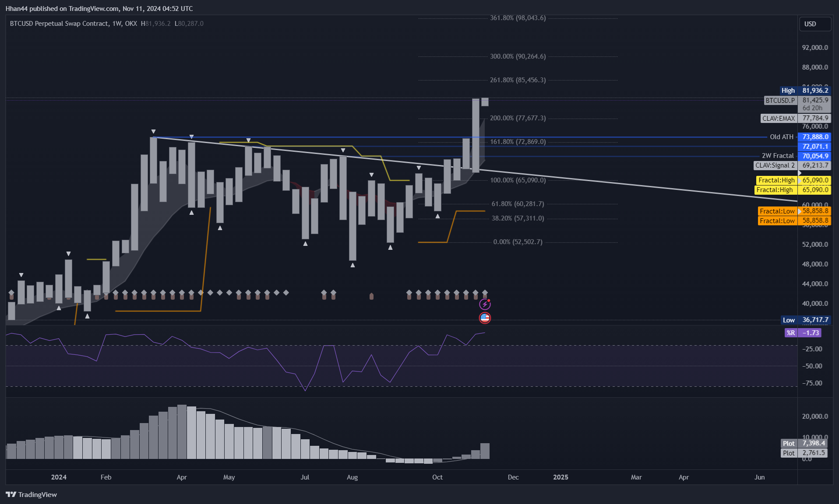Click the 72,071.1 blue price tag
The width and height of the screenshot is (839, 504).
tap(814, 147)
